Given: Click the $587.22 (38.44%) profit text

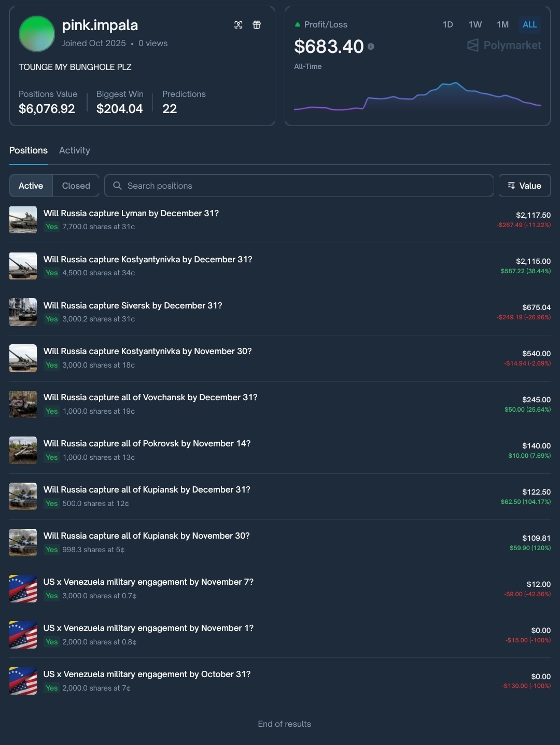Looking at the screenshot, I should pyautogui.click(x=526, y=271).
